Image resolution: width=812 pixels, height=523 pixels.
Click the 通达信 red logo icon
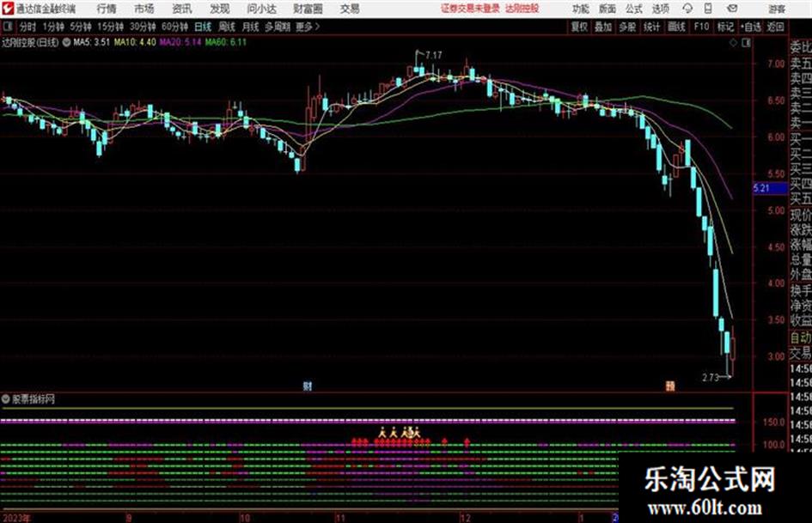point(7,9)
